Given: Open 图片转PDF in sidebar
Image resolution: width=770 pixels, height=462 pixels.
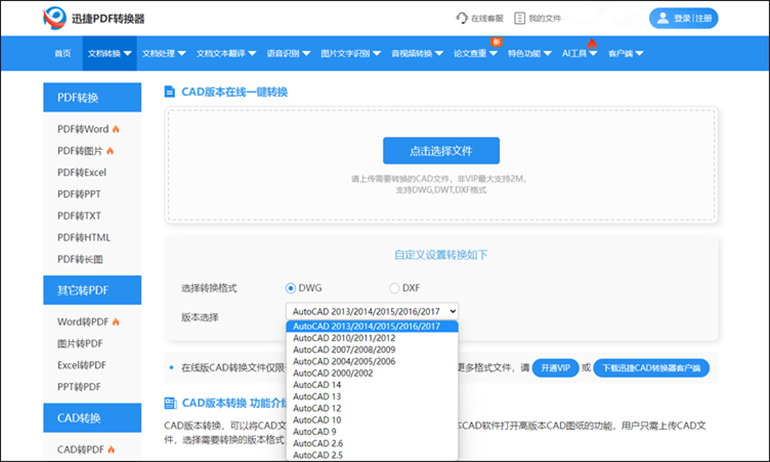Looking at the screenshot, I should pos(80,344).
